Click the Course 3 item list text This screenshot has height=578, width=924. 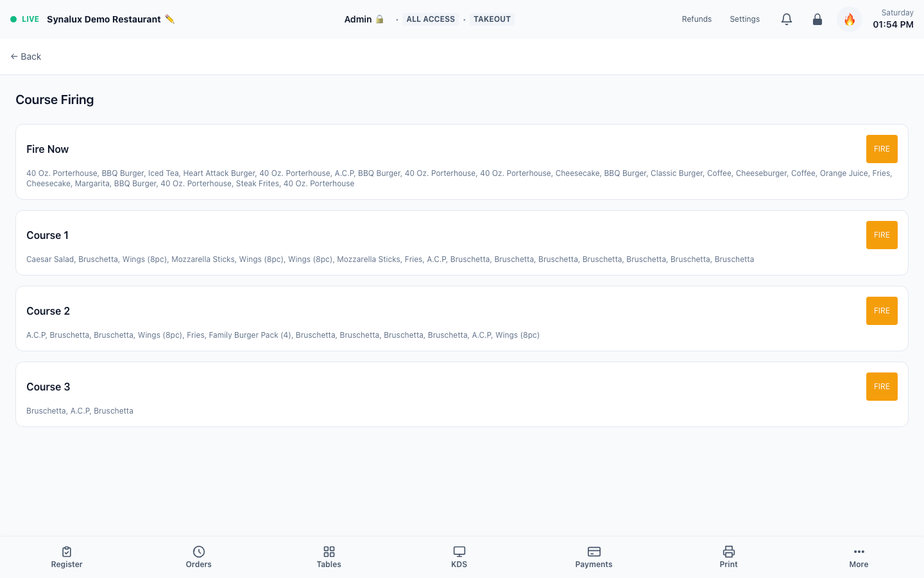tap(80, 411)
